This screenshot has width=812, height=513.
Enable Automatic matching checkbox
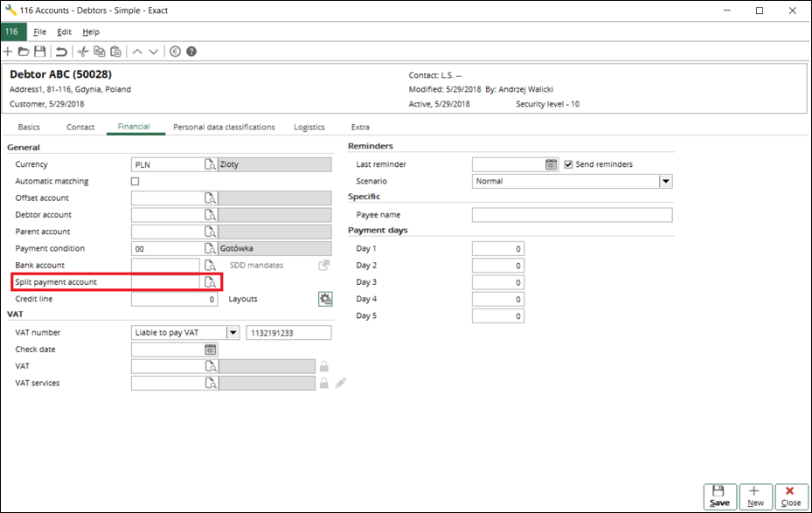pos(135,181)
